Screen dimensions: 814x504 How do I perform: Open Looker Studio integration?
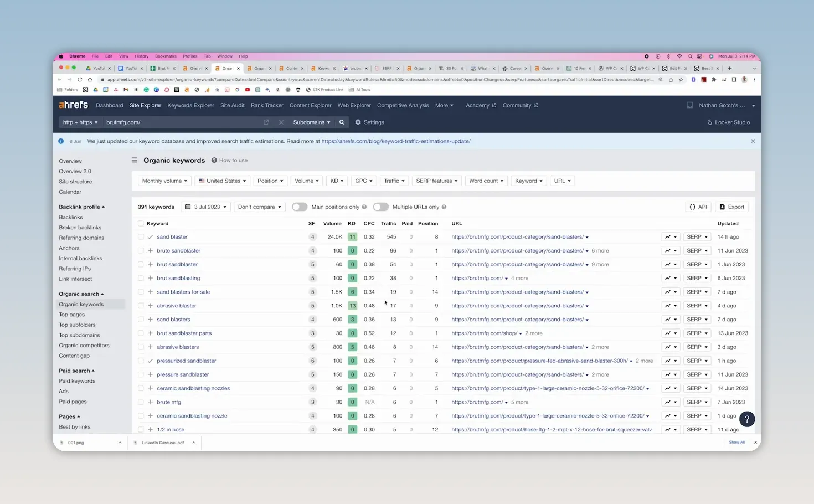728,122
